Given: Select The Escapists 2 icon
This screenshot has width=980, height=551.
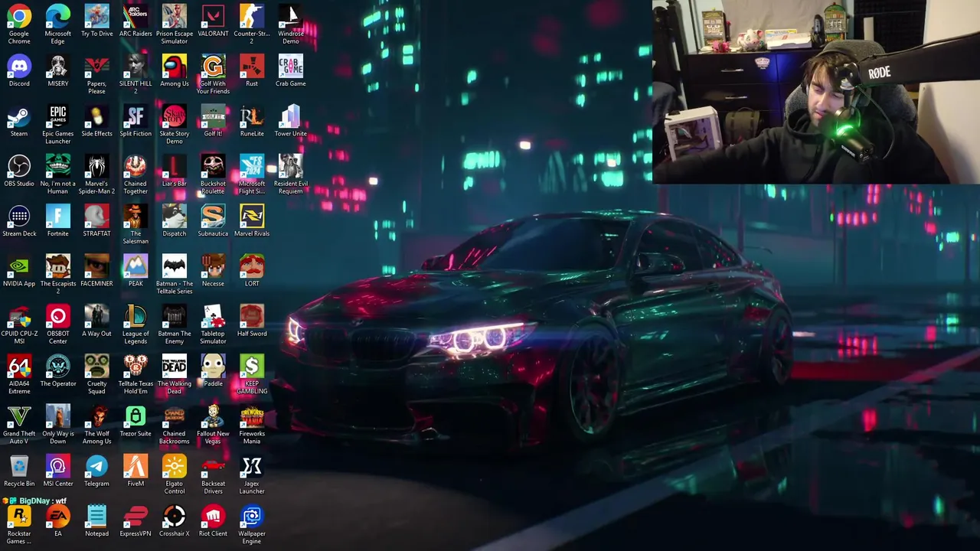Looking at the screenshot, I should [x=58, y=274].
